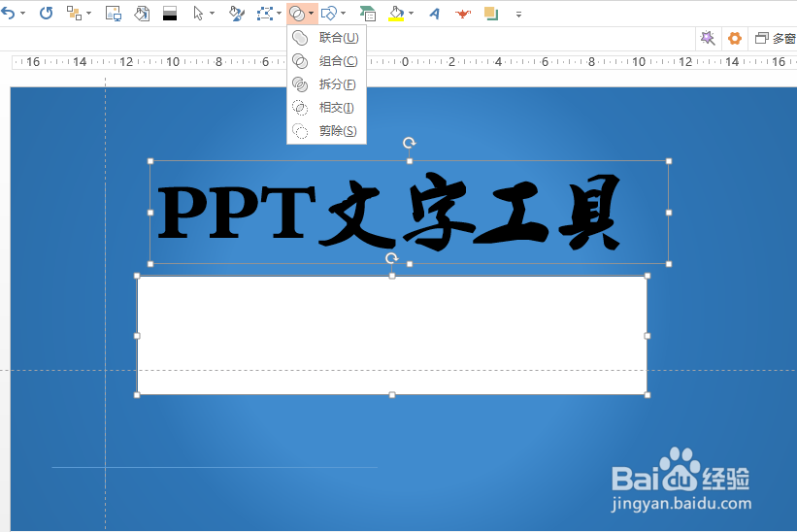The image size is (797, 532).
Task: Select the arrow pointer selection tool
Action: pyautogui.click(x=198, y=14)
